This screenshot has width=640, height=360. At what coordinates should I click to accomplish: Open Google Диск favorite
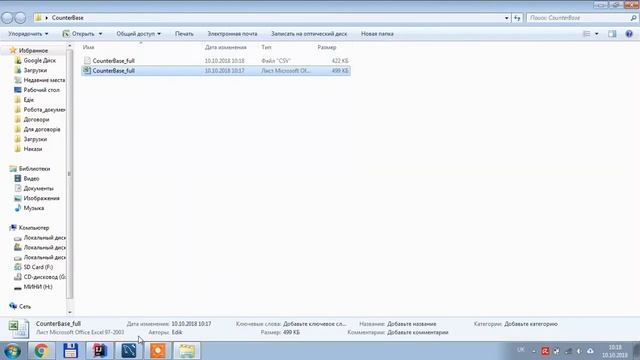[x=39, y=60]
